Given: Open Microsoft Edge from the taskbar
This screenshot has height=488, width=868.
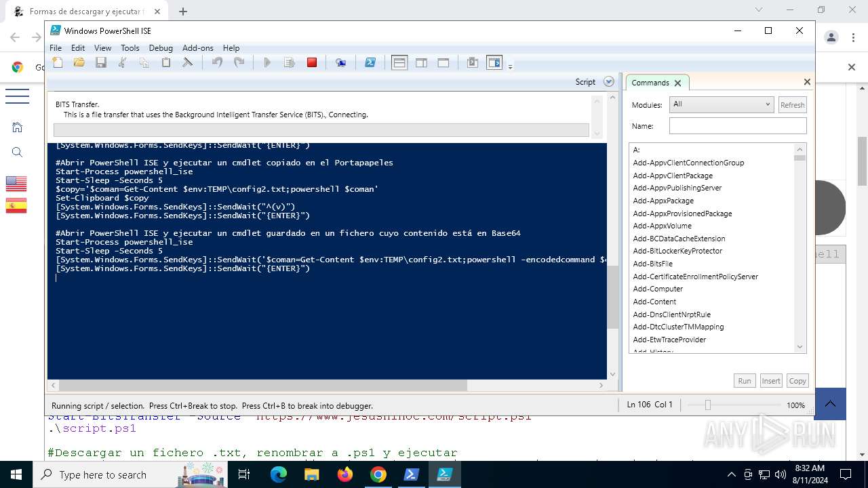Looking at the screenshot, I should [279, 474].
